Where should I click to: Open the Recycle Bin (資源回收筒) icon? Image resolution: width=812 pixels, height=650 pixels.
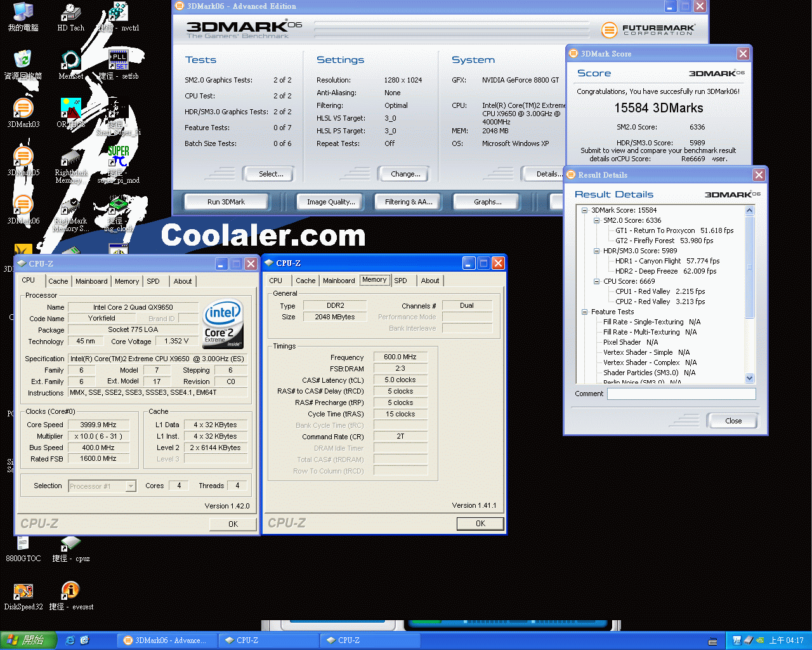[x=23, y=65]
